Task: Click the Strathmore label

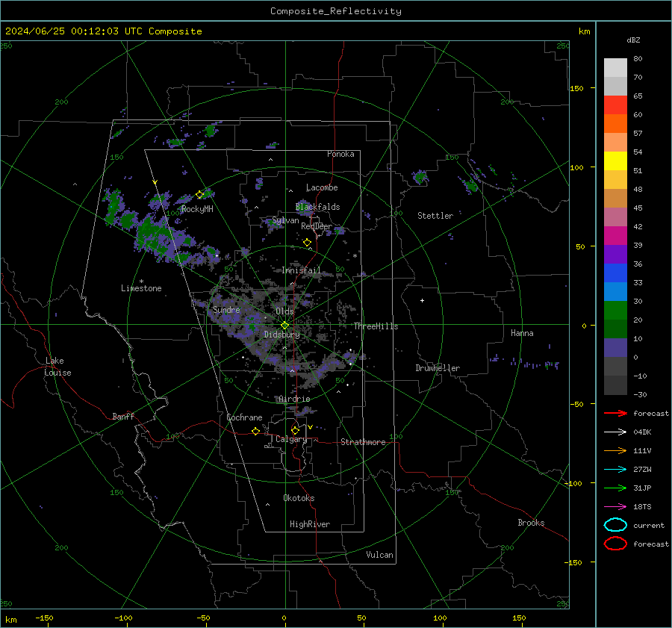Action: click(x=363, y=442)
